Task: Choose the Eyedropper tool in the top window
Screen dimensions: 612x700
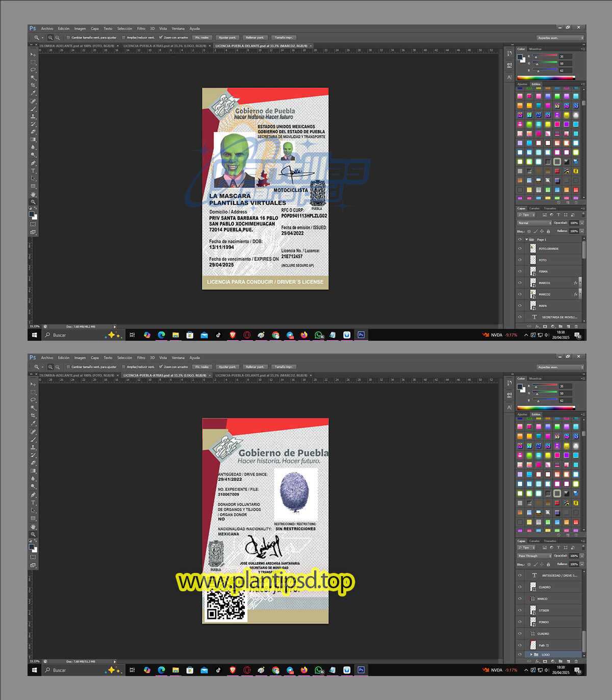Action: (33, 93)
